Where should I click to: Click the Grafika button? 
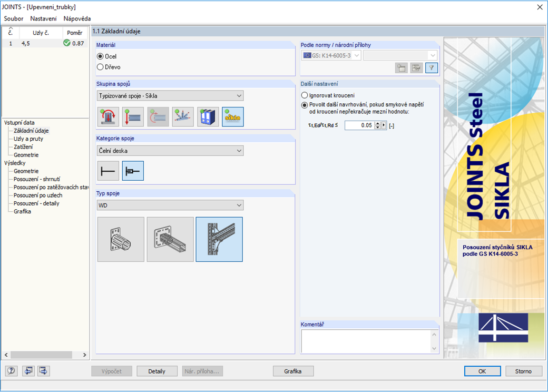point(293,371)
